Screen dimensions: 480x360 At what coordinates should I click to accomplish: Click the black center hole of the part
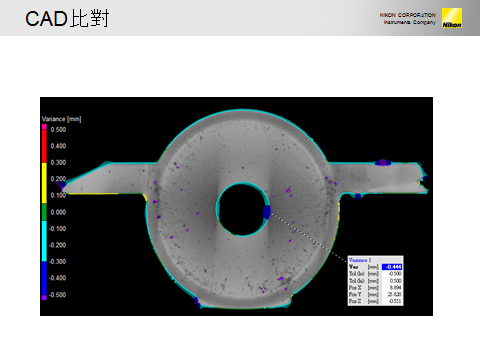pos(242,209)
